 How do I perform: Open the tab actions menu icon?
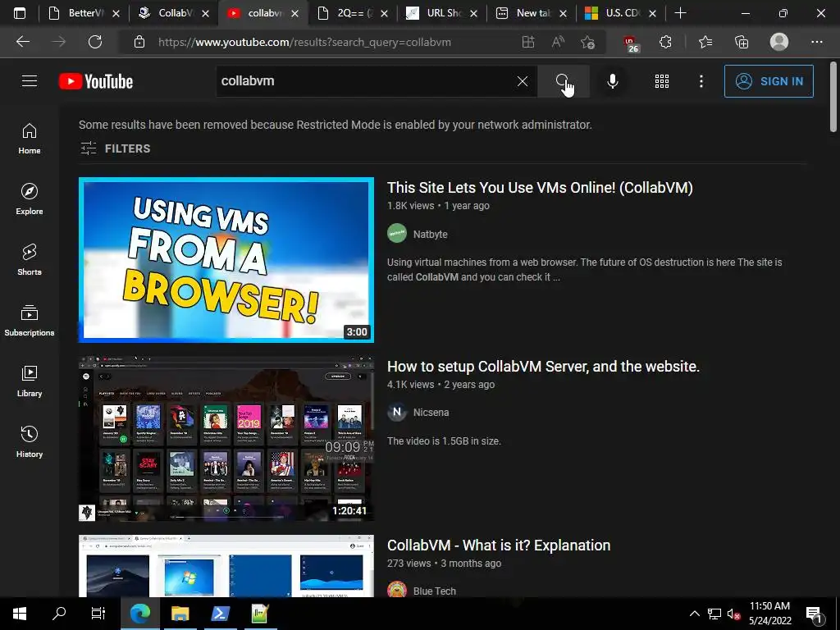(x=20, y=13)
